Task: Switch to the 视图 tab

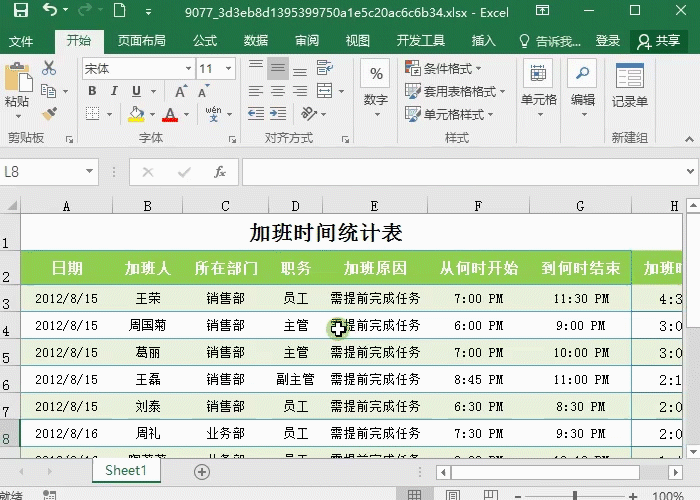Action: [358, 41]
